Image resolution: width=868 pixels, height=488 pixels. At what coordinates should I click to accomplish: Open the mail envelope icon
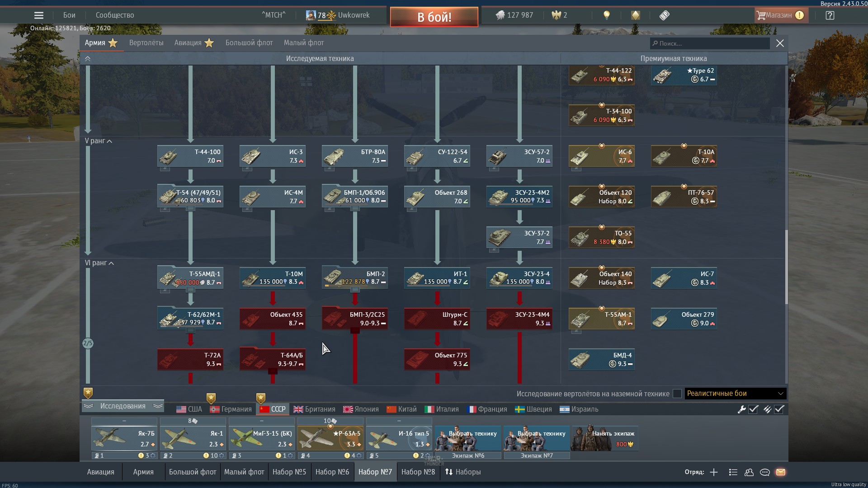pyautogui.click(x=781, y=472)
